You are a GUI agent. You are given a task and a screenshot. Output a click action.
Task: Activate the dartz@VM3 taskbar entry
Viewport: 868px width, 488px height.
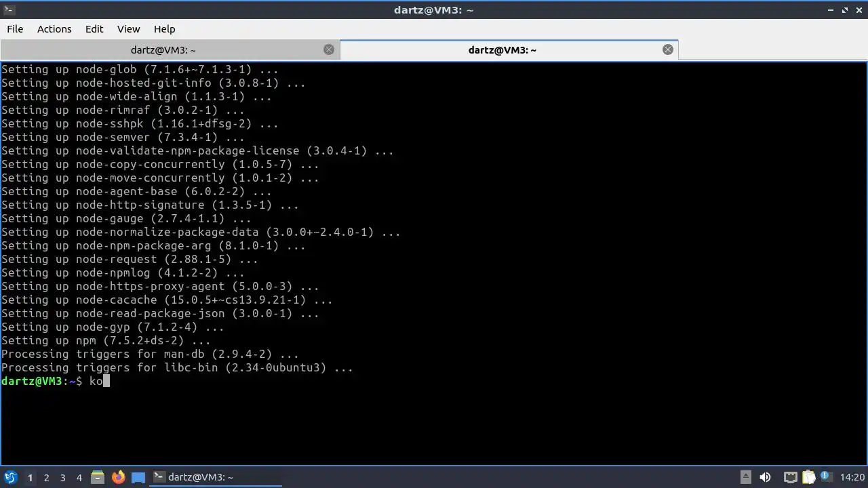[216, 477]
